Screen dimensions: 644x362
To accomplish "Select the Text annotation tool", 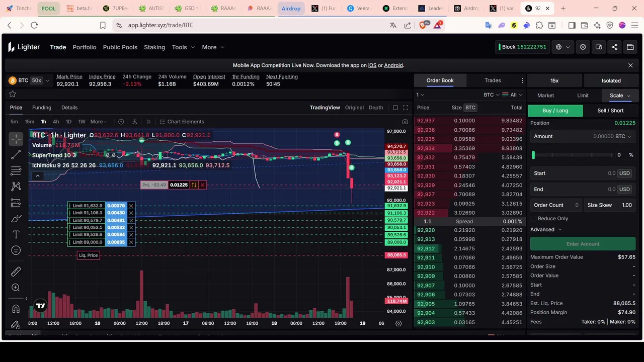I will pyautogui.click(x=16, y=235).
